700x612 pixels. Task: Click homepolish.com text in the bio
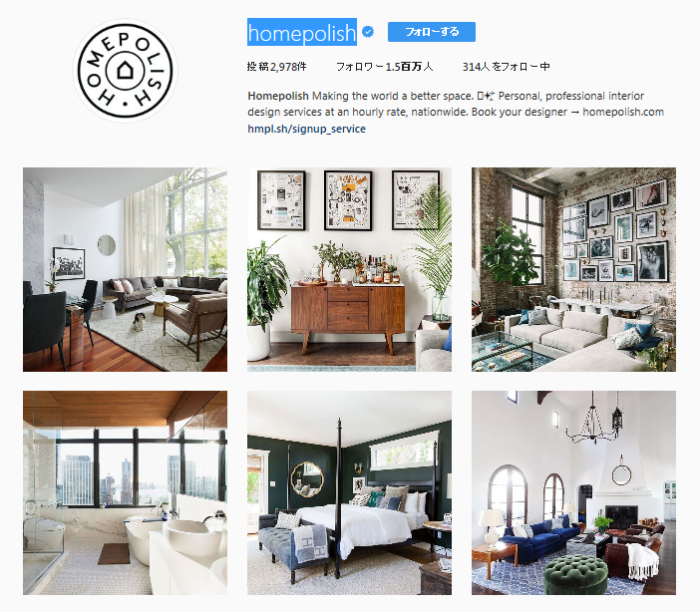coord(623,112)
